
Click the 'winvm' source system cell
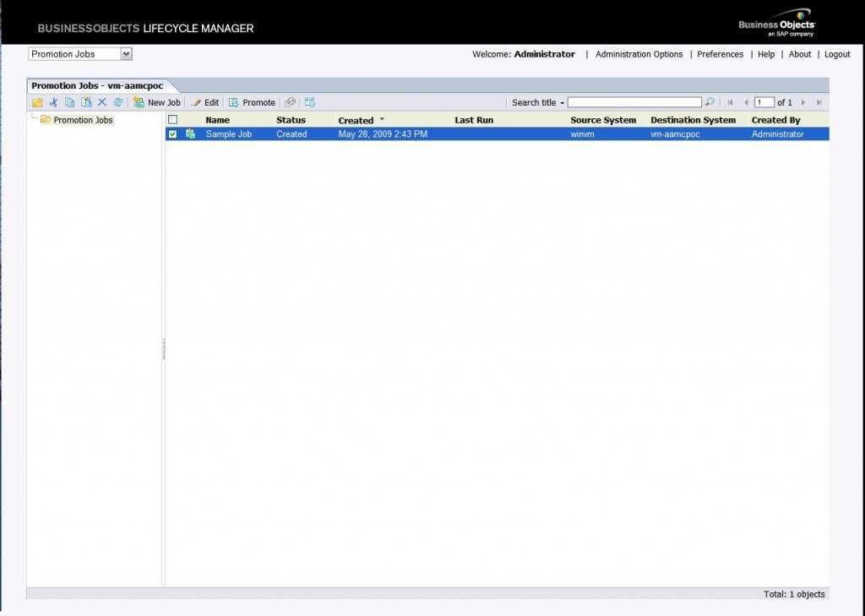(582, 134)
